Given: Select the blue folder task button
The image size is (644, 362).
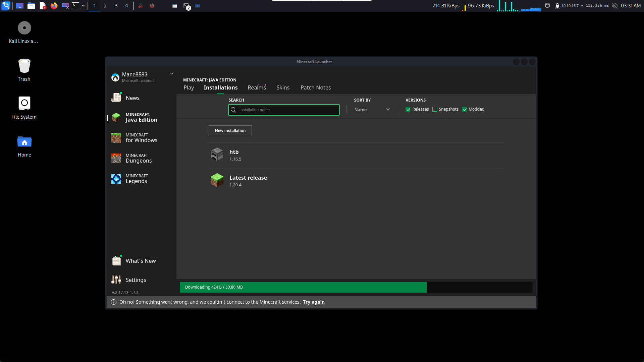Looking at the screenshot, I should pyautogui.click(x=198, y=6).
